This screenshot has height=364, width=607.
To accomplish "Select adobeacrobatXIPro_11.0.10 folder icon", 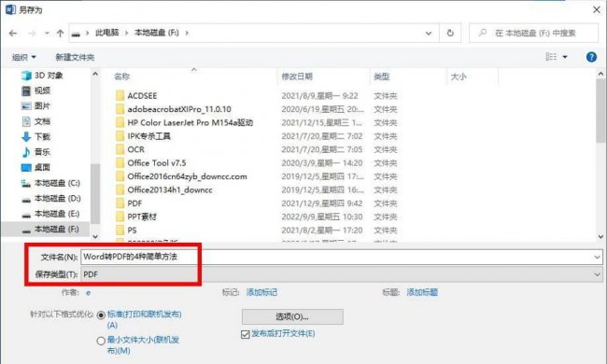I will tap(120, 109).
